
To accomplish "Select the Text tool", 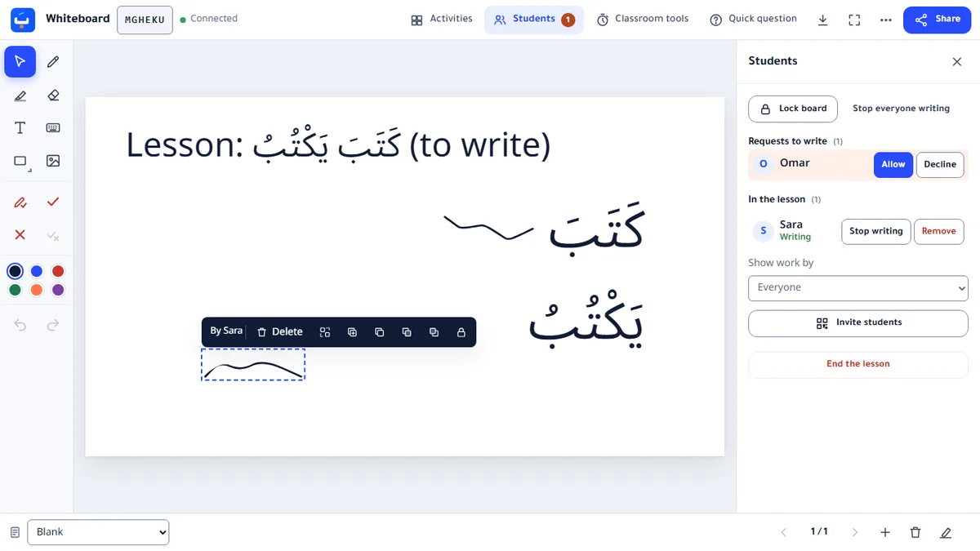I will (20, 128).
